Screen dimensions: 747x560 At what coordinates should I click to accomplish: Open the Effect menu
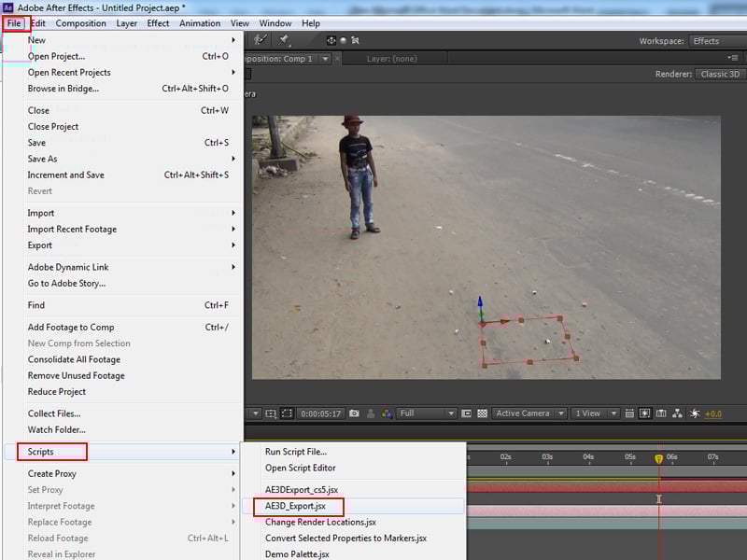[158, 23]
